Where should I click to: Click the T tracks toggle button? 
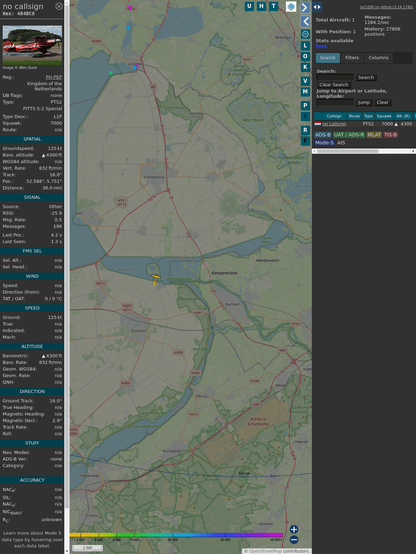(273, 6)
